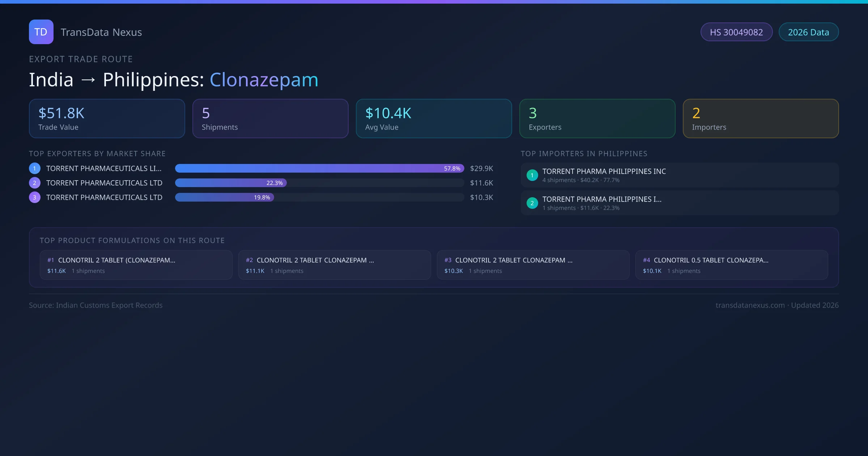Click the 2026 Data badge
Viewport: 868px width, 456px height.
click(808, 32)
